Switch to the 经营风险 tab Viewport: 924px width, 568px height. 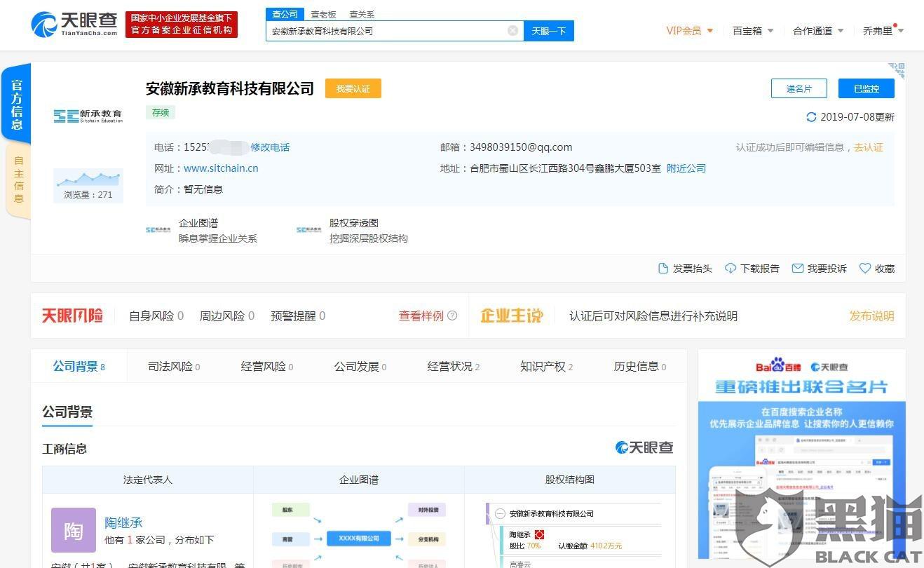click(266, 366)
